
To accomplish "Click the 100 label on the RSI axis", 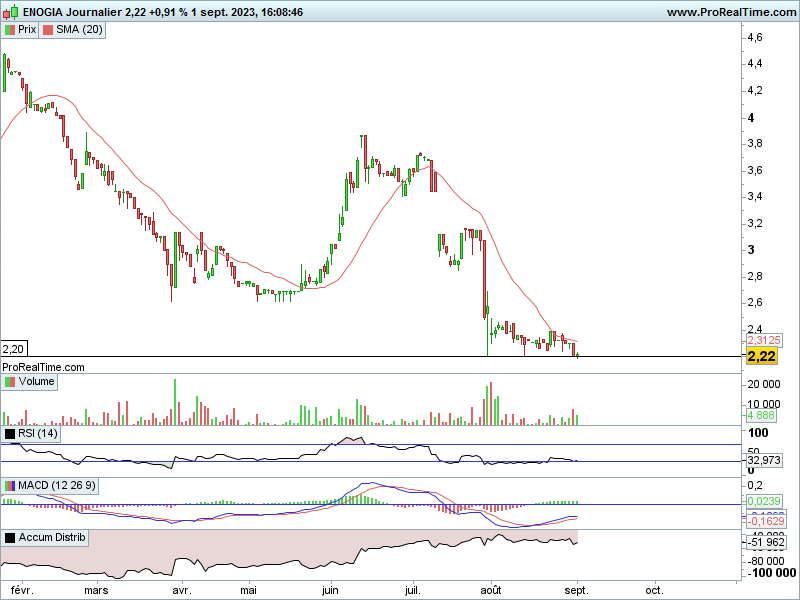I will coord(758,433).
